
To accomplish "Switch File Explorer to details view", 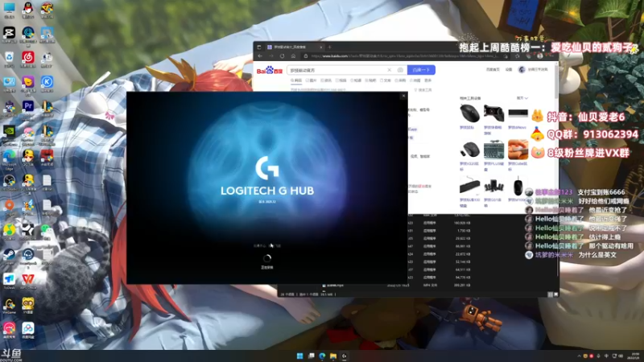I will click(x=551, y=294).
